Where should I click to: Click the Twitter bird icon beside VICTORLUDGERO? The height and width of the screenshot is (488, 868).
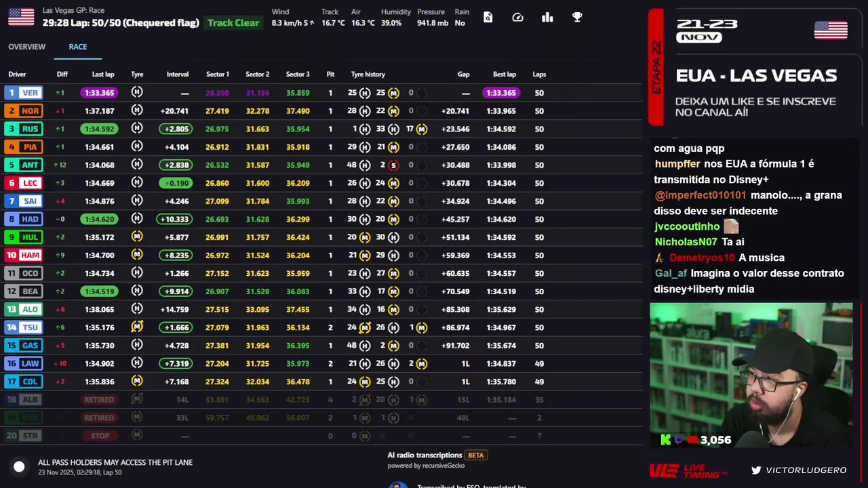point(756,470)
